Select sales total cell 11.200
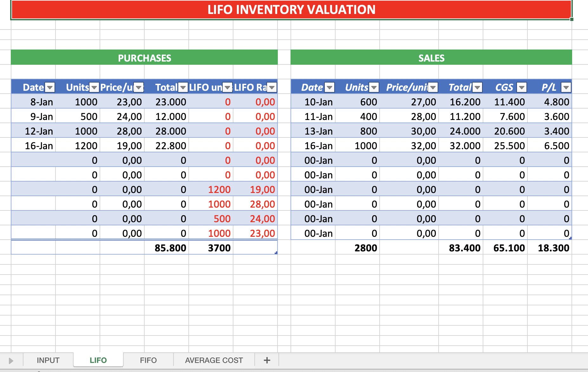Image resolution: width=588 pixels, height=372 pixels. (461, 116)
